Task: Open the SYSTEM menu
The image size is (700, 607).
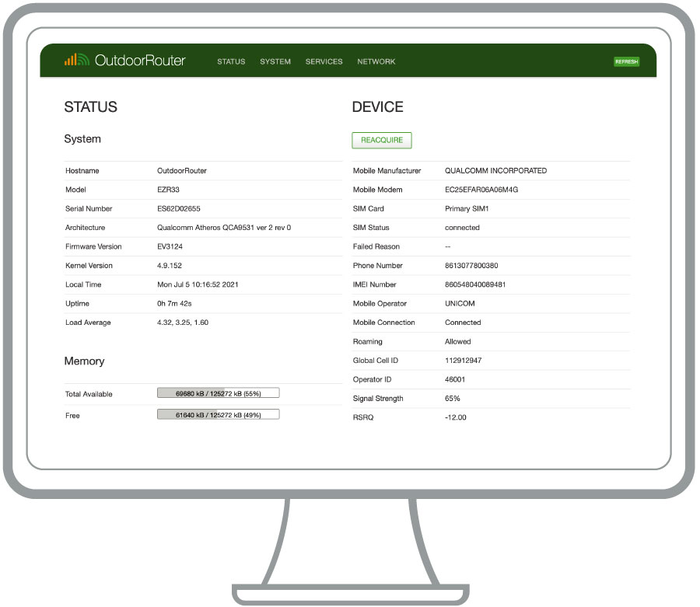Action: tap(275, 61)
